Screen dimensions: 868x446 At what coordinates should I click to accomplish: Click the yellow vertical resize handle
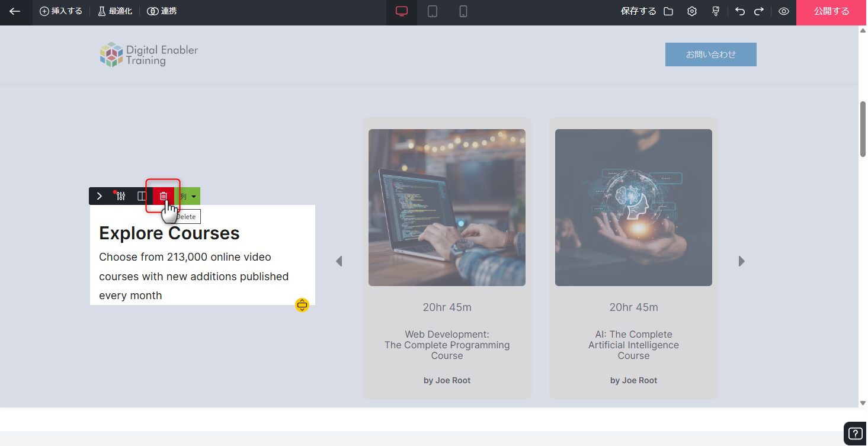click(x=302, y=305)
